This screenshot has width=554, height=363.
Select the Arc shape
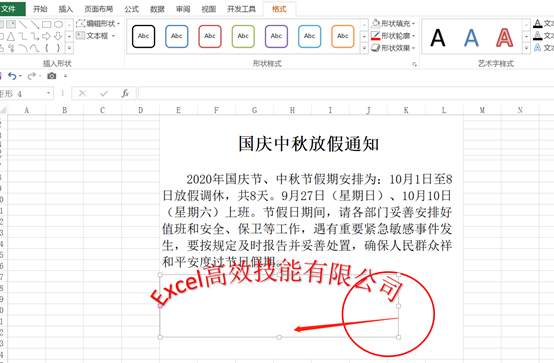tap(23, 48)
